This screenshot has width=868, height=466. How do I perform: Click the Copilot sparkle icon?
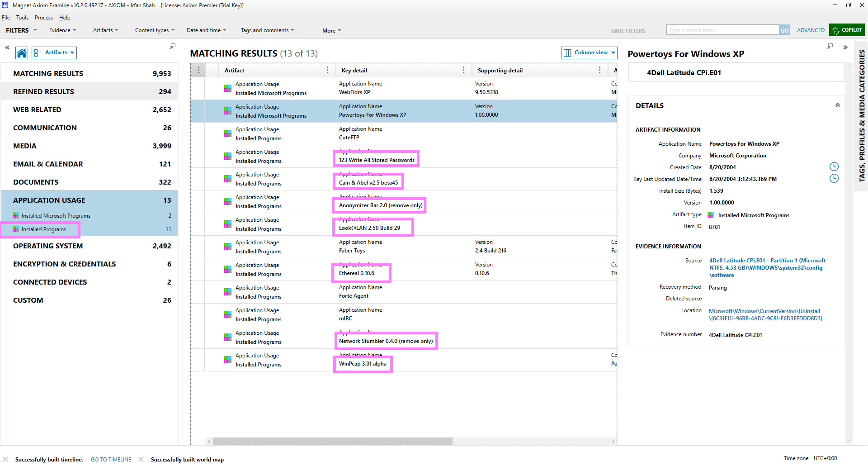coord(835,30)
